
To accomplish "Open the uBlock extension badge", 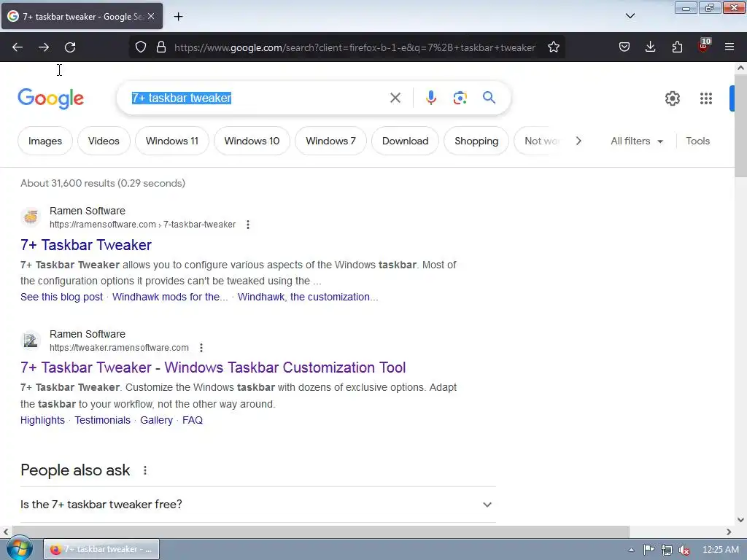I will [x=704, y=46].
